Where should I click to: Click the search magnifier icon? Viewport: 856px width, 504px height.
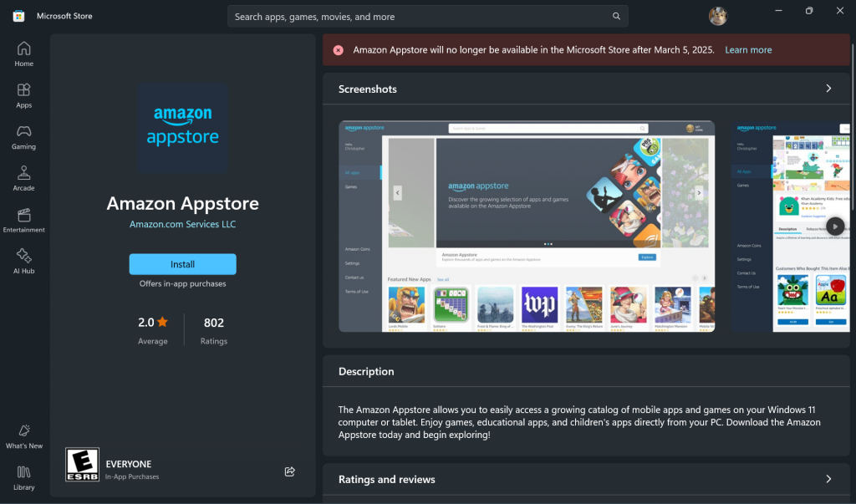coord(616,17)
